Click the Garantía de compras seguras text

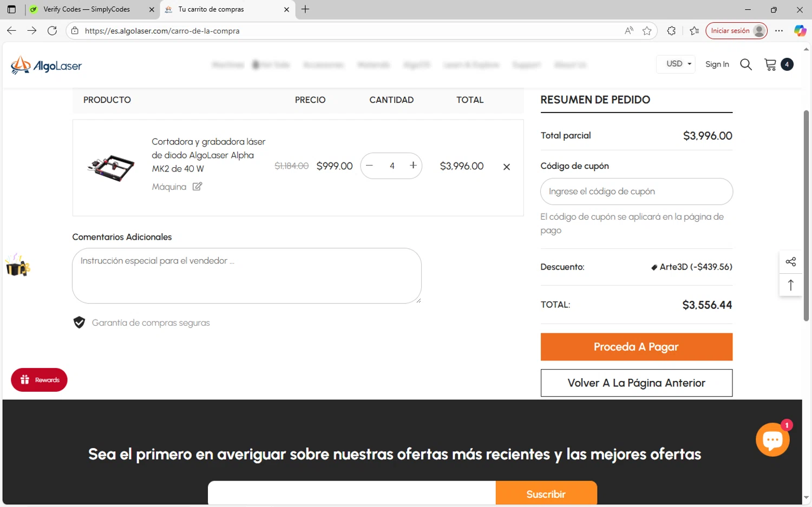pos(151,323)
